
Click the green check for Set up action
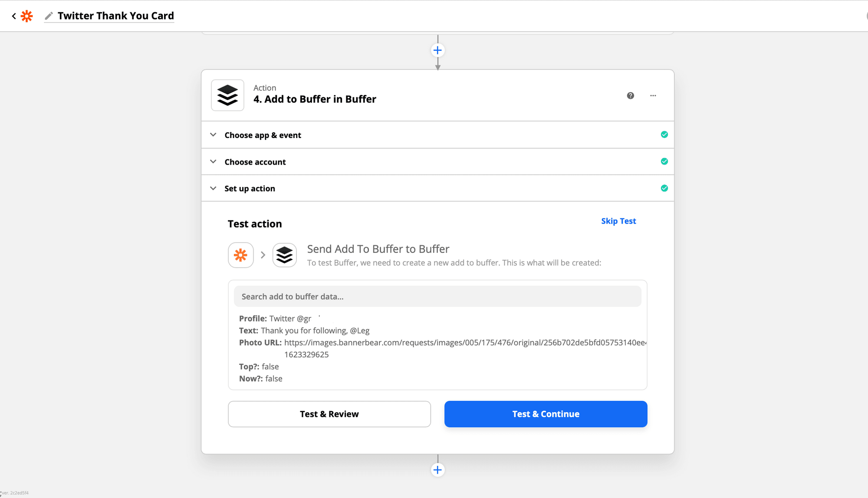point(664,188)
